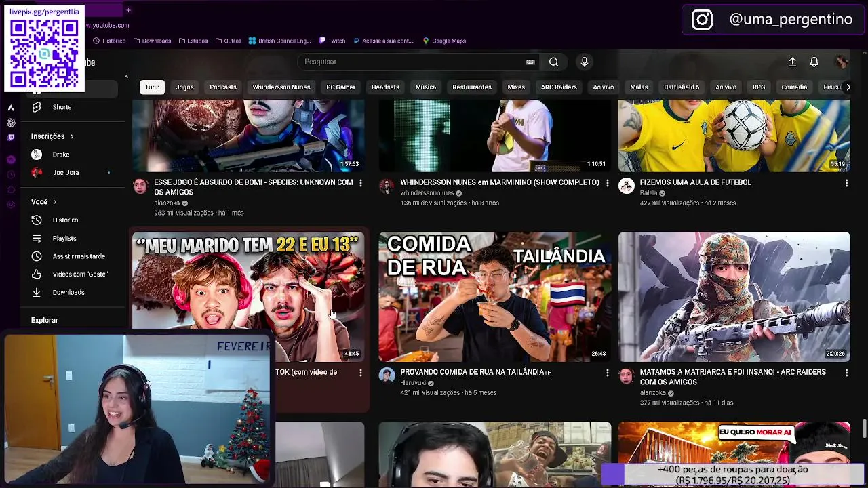Click whinderssonnunes channel avatar
Viewport: 868px width, 488px height.
pyautogui.click(x=387, y=186)
